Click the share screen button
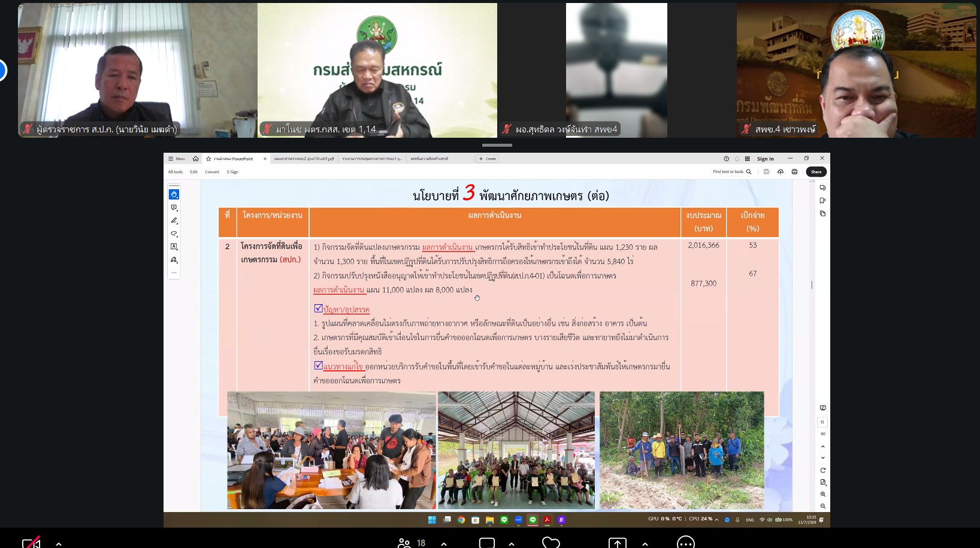The width and height of the screenshot is (980, 548). (x=617, y=543)
